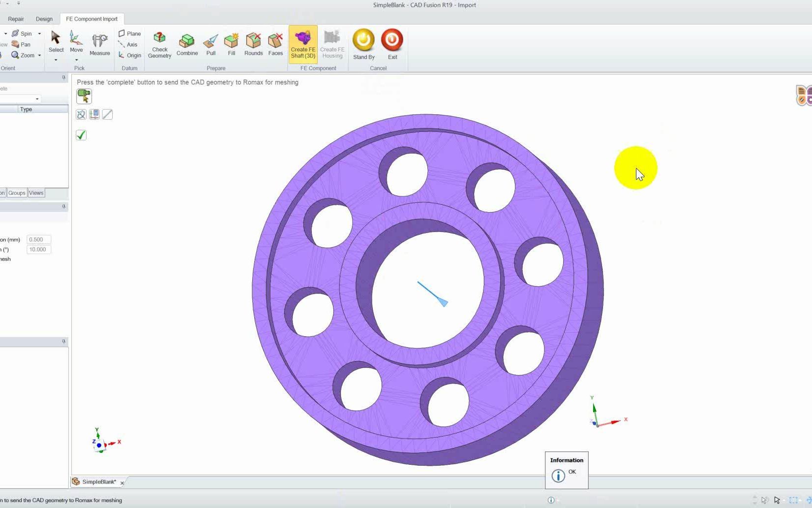Click the information icon in status bar
The height and width of the screenshot is (508, 812).
(x=551, y=500)
